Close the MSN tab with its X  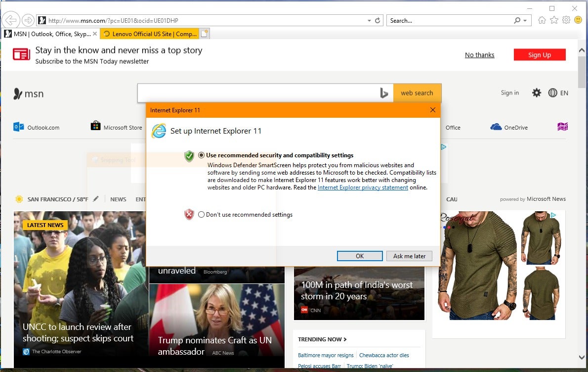tap(95, 34)
